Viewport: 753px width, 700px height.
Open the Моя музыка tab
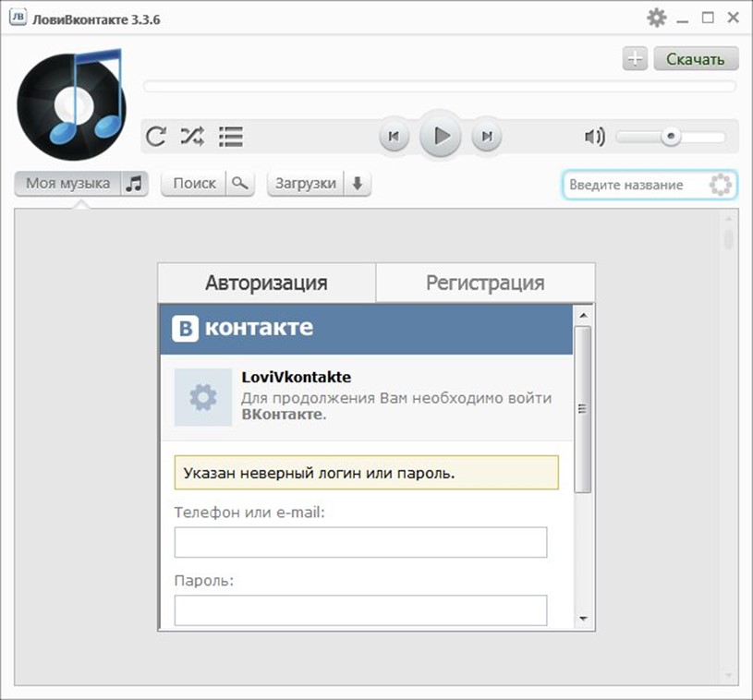[81, 184]
